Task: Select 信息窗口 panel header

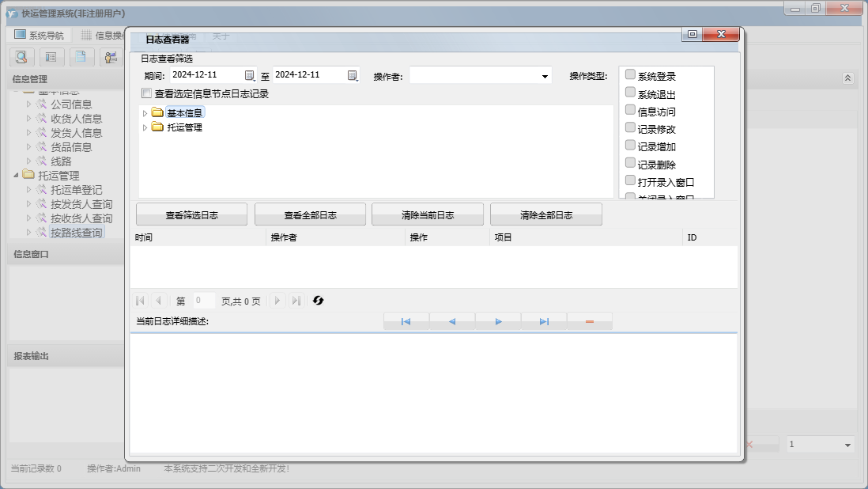Action: click(66, 254)
